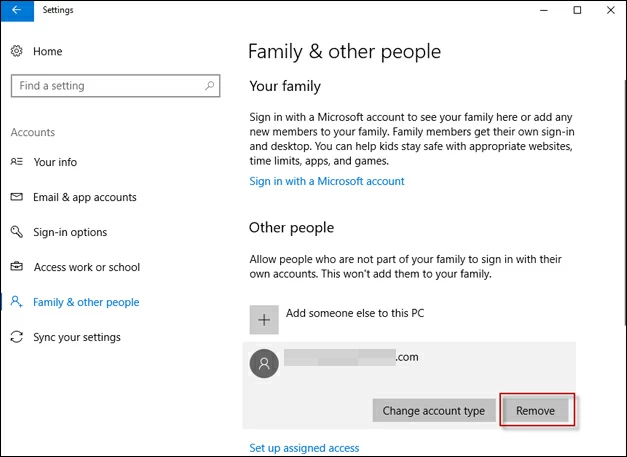Click the Home gear icon

[x=16, y=51]
